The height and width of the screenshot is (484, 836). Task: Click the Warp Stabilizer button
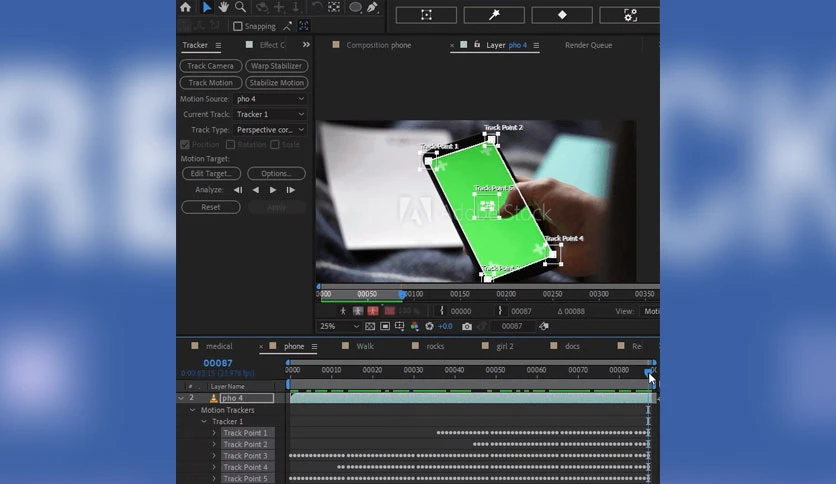[x=277, y=66]
